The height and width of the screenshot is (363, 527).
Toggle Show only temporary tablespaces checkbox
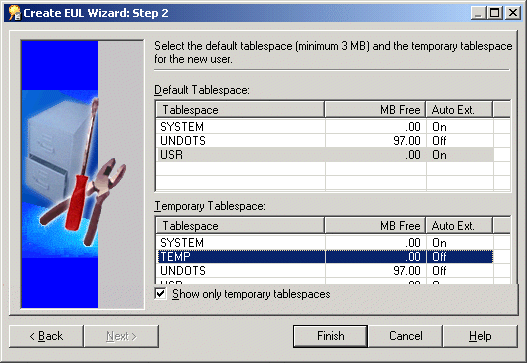(x=161, y=294)
